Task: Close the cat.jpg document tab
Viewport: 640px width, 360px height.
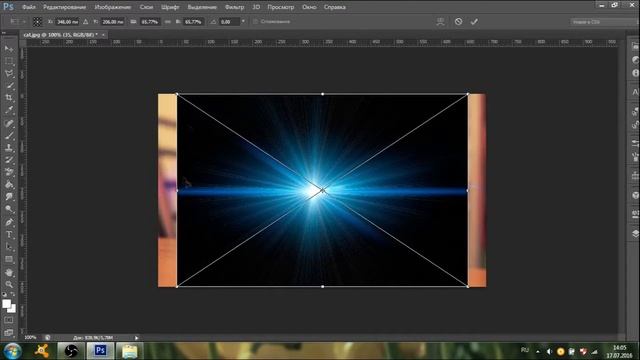Action: [103, 35]
